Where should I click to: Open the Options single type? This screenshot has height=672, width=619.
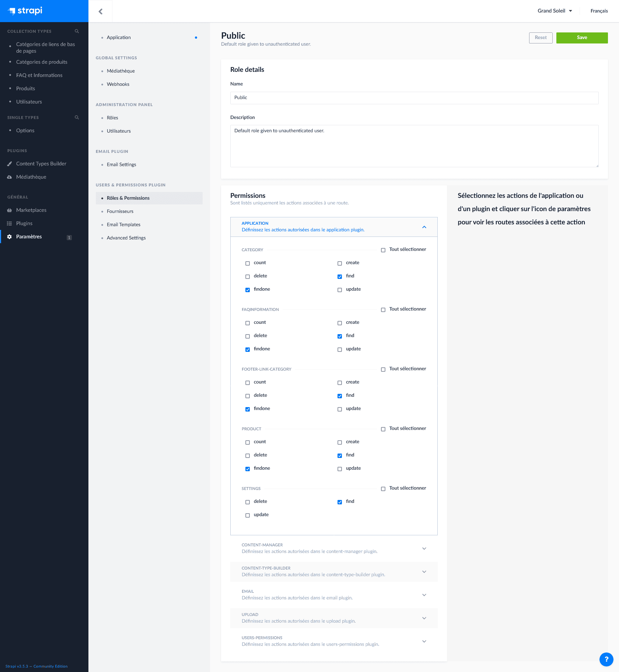pos(25,130)
